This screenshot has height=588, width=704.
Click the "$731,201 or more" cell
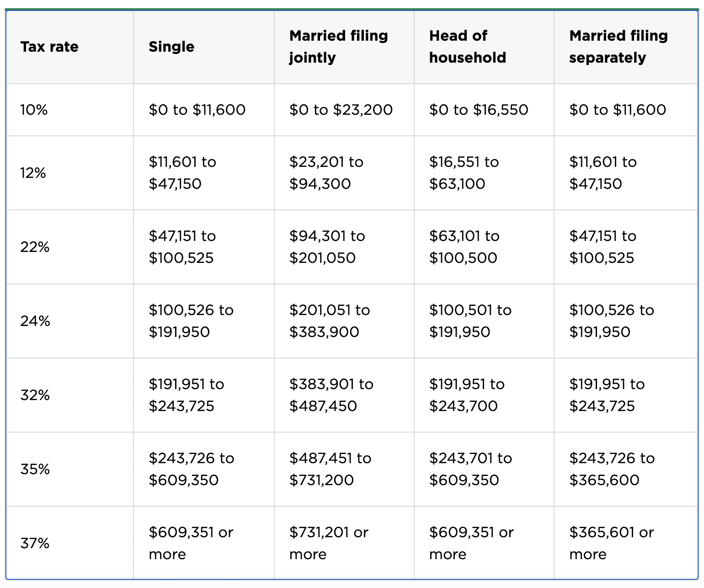point(329,543)
